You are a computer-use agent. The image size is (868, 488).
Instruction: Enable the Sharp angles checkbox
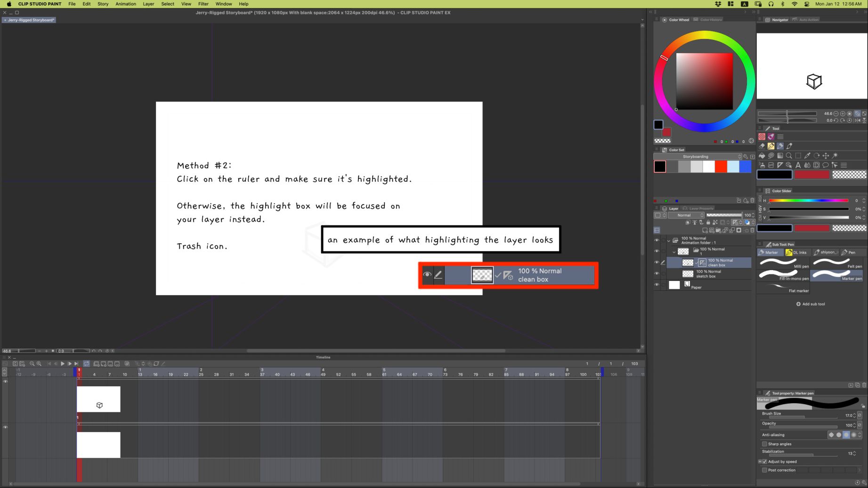point(764,444)
